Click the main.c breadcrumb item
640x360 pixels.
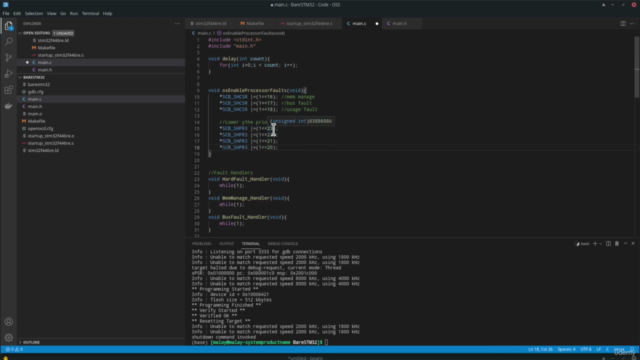201,33
